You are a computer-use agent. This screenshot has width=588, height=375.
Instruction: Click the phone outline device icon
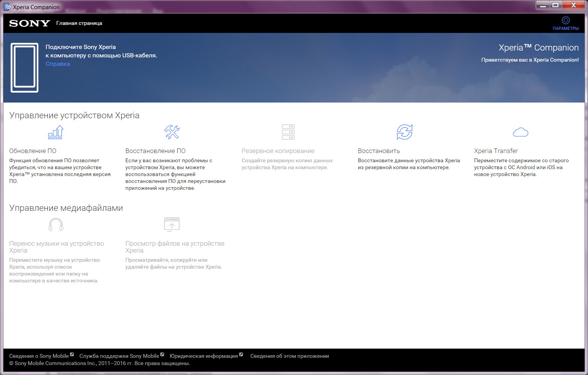tap(24, 68)
